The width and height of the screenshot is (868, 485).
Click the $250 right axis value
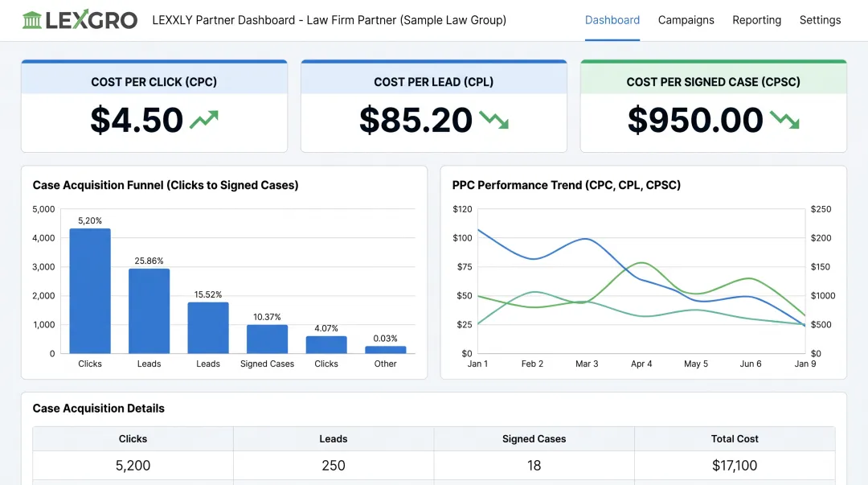(x=821, y=209)
